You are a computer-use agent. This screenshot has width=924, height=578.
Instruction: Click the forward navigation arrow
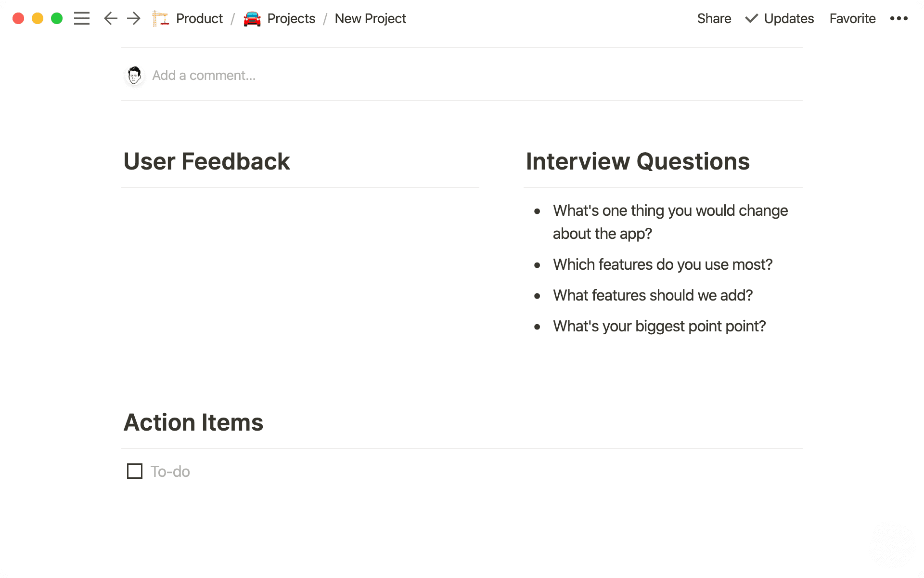133,18
